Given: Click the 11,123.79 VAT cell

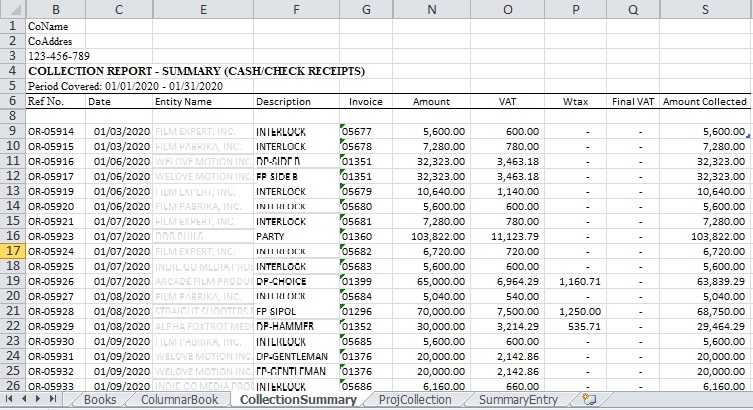Looking at the screenshot, I should (x=508, y=236).
